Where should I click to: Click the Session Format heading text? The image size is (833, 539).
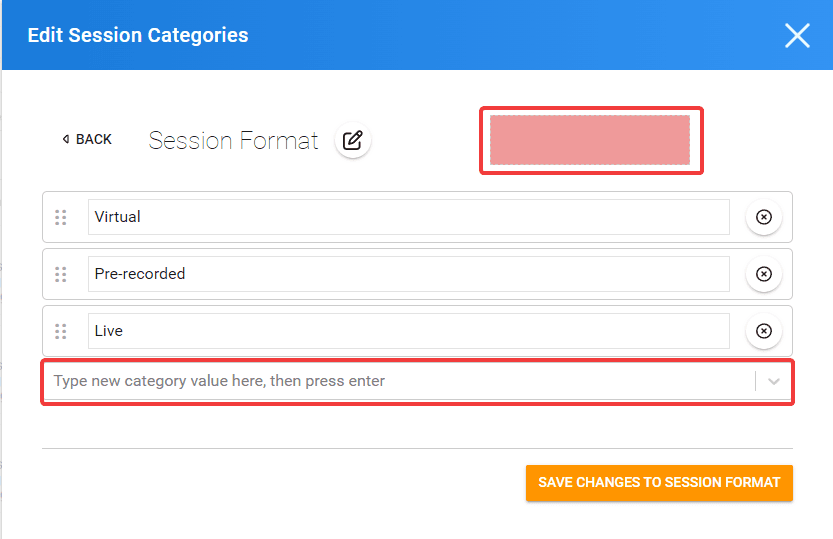click(x=233, y=141)
